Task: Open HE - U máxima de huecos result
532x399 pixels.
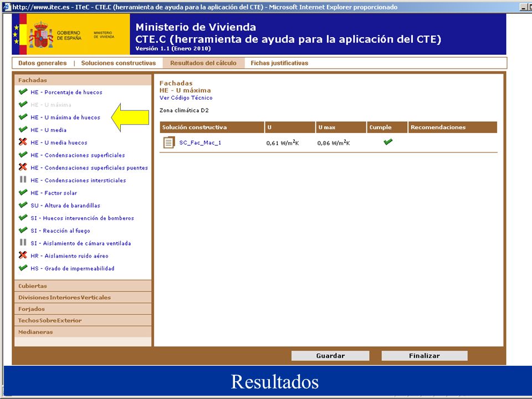Action: pyautogui.click(x=65, y=117)
